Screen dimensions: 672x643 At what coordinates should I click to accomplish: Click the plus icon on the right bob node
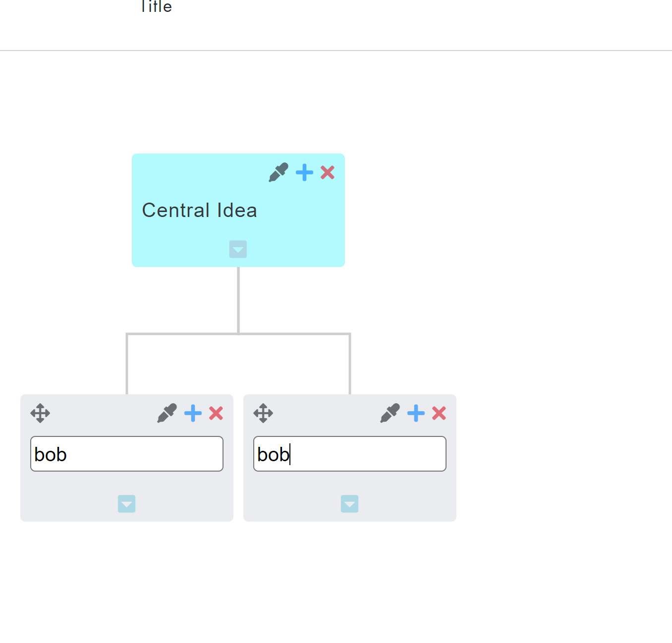tap(415, 413)
